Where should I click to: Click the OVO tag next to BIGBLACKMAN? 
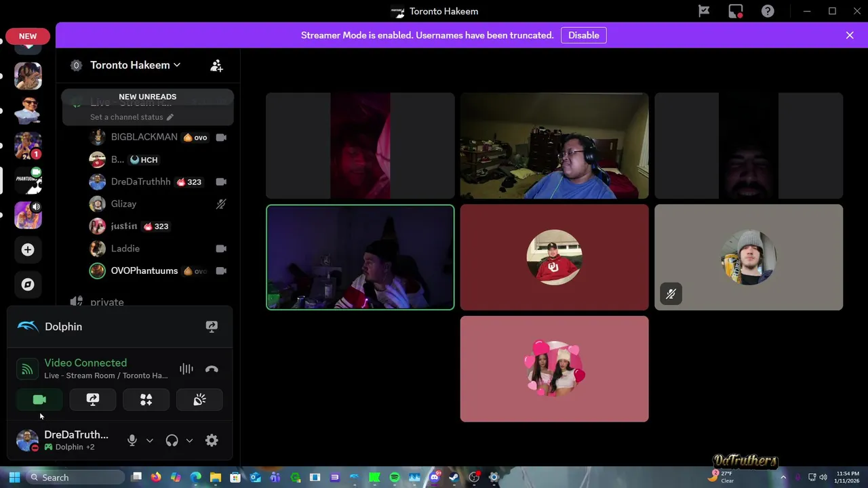click(x=195, y=138)
